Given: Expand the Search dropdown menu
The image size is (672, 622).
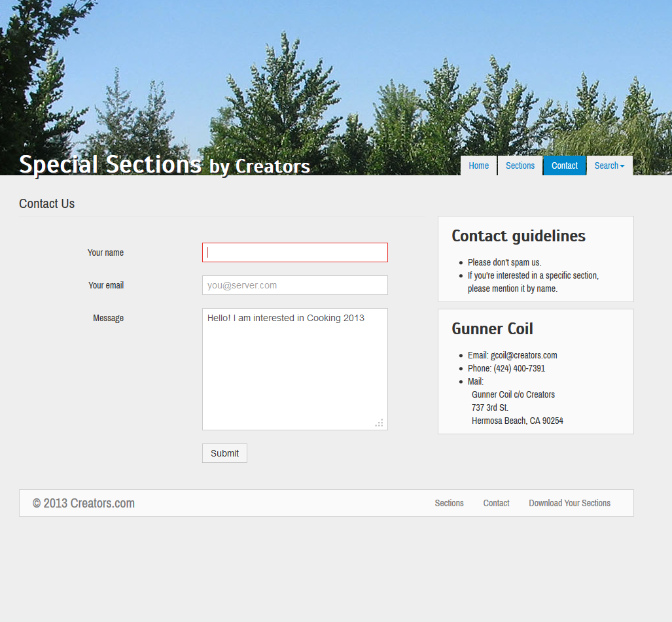Looking at the screenshot, I should click(x=609, y=165).
